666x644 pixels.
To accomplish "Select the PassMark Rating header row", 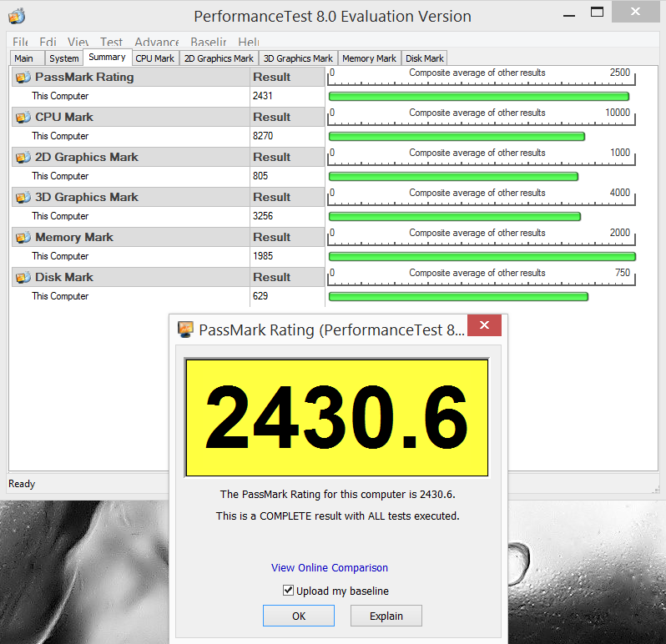I will pos(168,78).
